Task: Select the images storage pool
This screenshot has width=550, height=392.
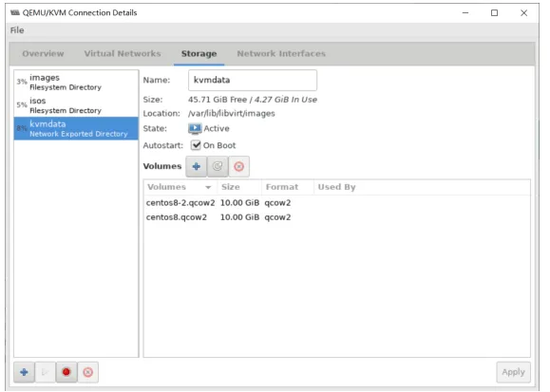Action: (x=76, y=82)
